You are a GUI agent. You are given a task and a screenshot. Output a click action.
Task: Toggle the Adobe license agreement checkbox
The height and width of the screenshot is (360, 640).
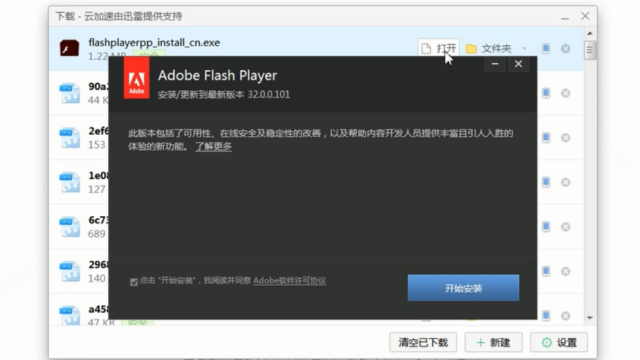[x=134, y=282]
